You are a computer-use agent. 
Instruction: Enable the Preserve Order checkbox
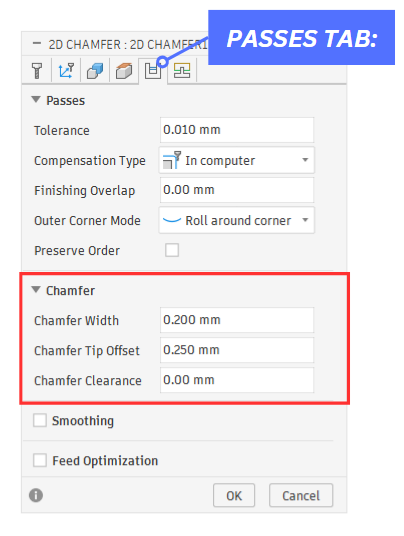172,250
